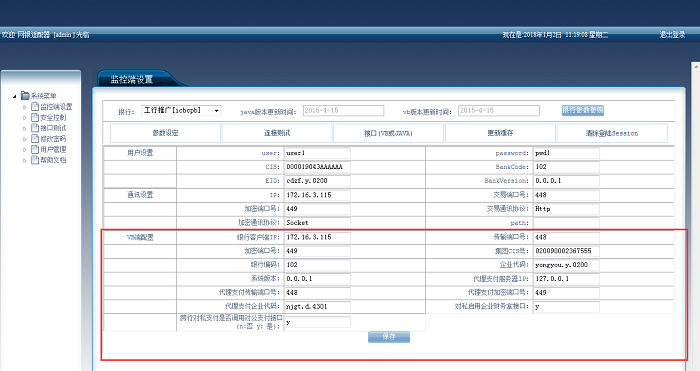This screenshot has width=700, height=371.
Task: Click the BankVersion field containing 0.0.0.1
Action: coord(567,181)
